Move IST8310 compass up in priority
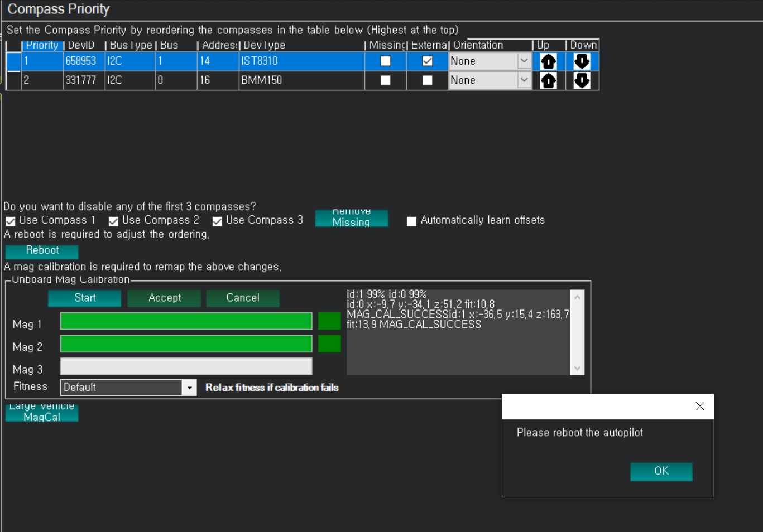This screenshot has height=532, width=763. 549,61
